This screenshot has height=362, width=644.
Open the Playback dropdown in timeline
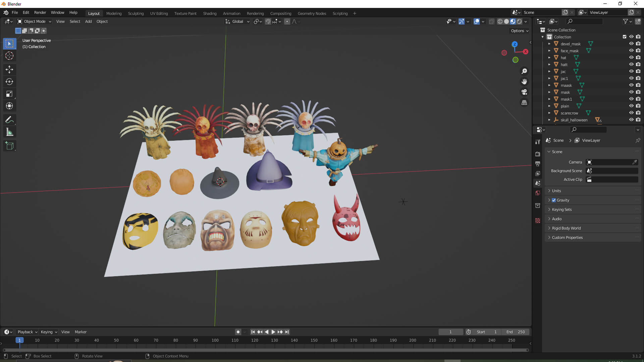pyautogui.click(x=27, y=332)
